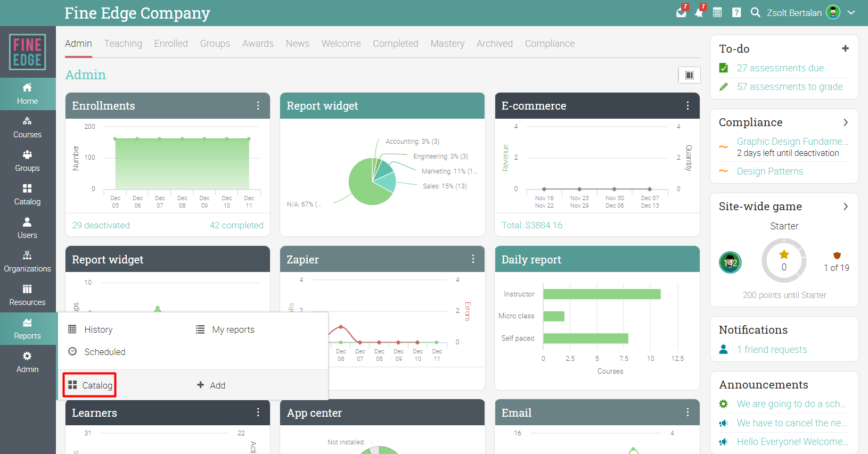Add a to-do item with plus icon
The image size is (868, 454).
tap(845, 48)
